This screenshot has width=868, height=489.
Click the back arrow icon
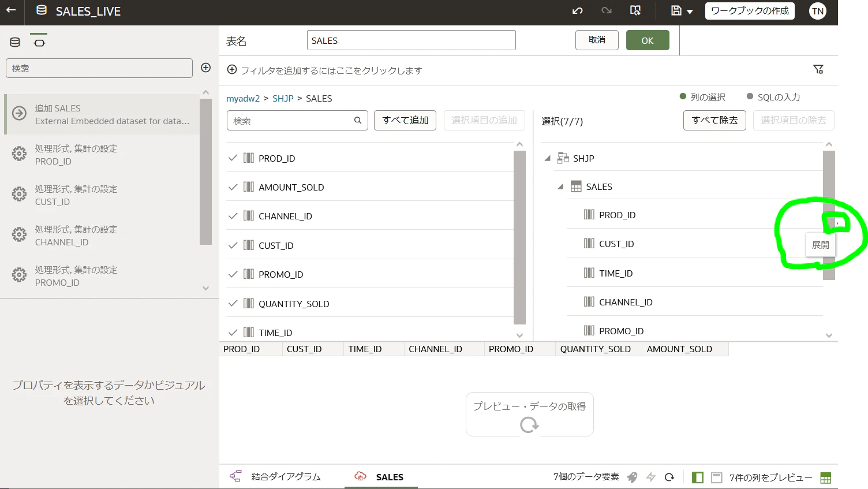coord(11,10)
